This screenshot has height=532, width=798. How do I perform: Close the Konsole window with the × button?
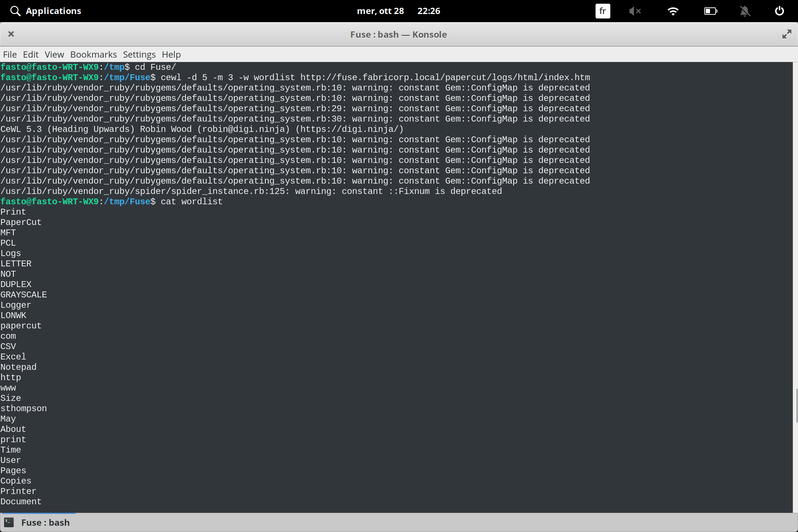11,34
